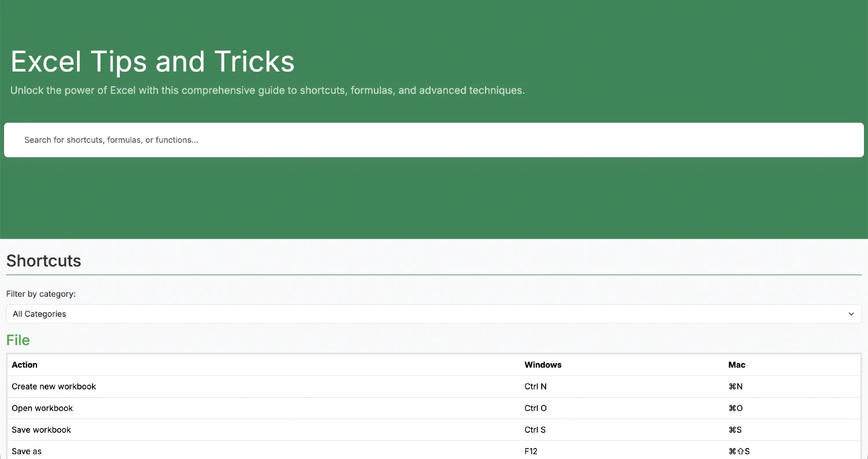
Task: Select the 'Open workbook' action cell
Action: pyautogui.click(x=42, y=408)
